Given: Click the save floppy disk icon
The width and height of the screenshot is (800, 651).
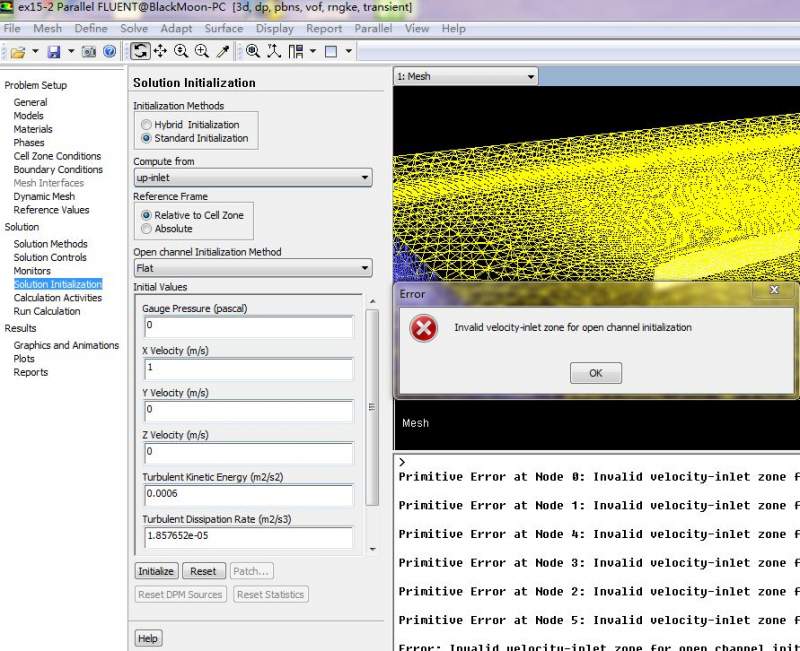Looking at the screenshot, I should (x=54, y=52).
